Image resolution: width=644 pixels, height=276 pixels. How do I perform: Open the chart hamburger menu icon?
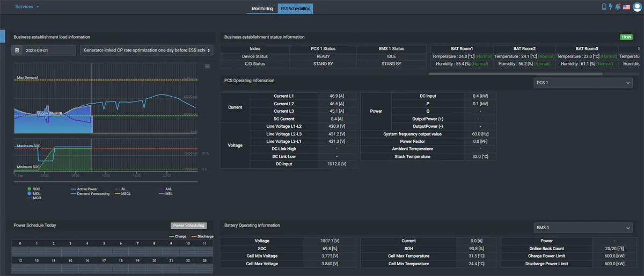pos(207,67)
